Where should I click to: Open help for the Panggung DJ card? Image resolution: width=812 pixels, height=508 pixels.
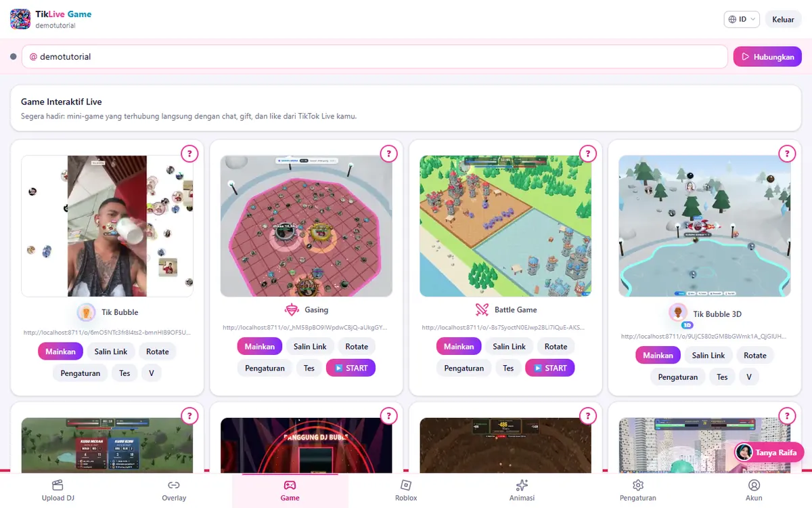pyautogui.click(x=388, y=415)
